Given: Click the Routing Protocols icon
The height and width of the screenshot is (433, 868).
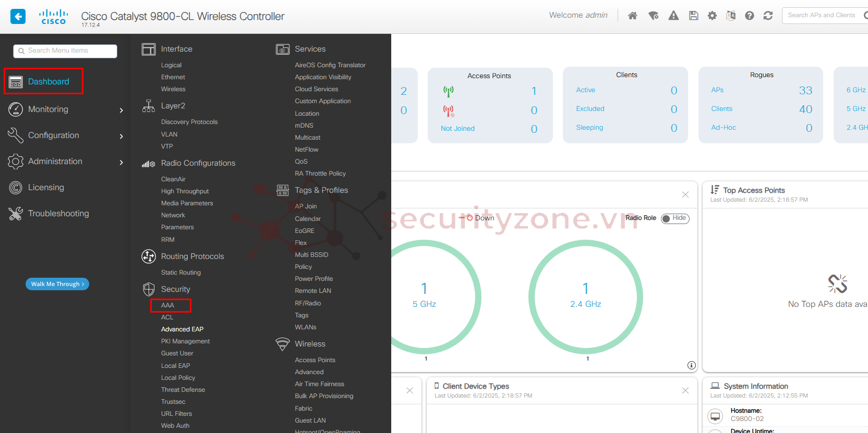Looking at the screenshot, I should [x=149, y=256].
